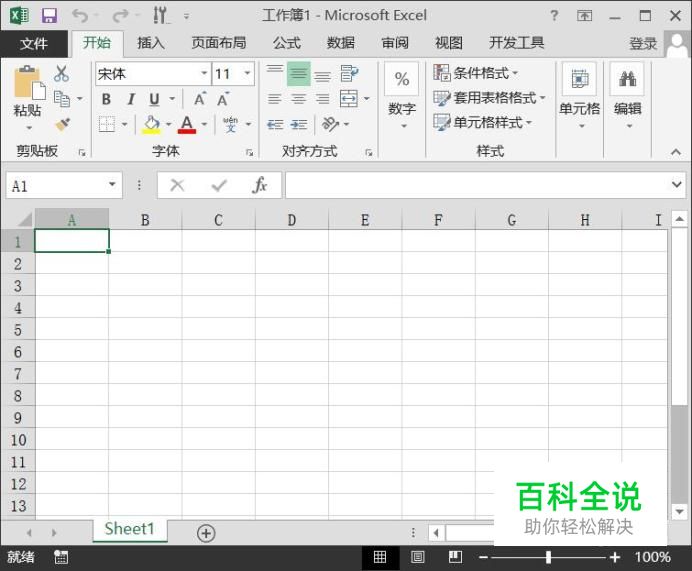Toggle Center horizontal alignment button
The height and width of the screenshot is (571, 692).
click(298, 99)
